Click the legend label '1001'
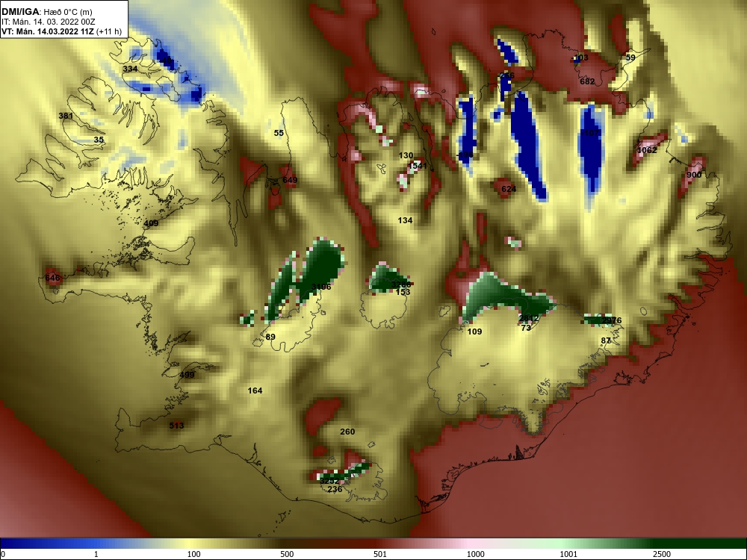 pyautogui.click(x=568, y=554)
